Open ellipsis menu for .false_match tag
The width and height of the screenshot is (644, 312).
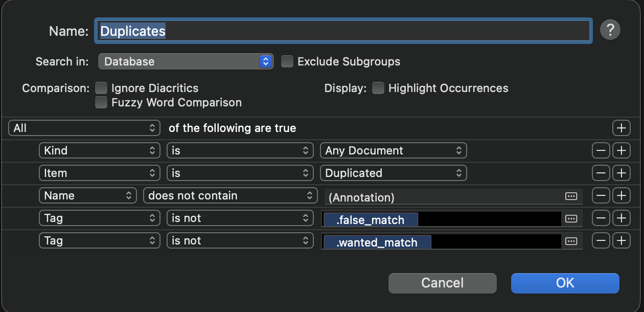571,219
